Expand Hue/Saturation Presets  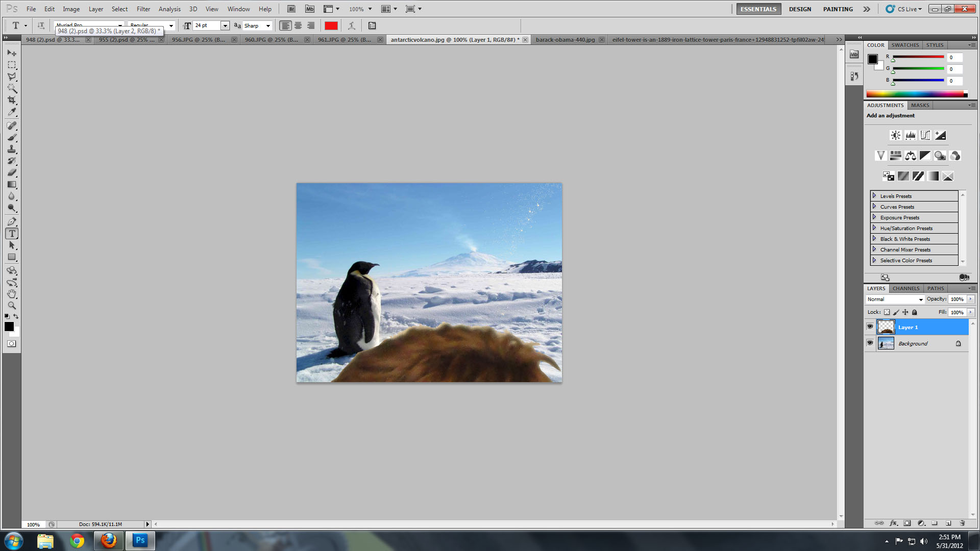874,228
